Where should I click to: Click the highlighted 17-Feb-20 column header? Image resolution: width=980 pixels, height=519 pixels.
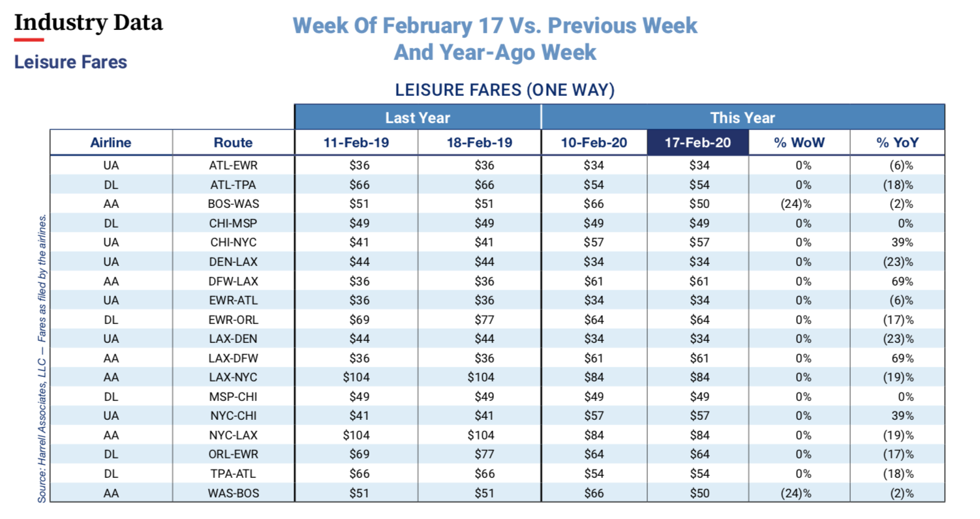point(697,143)
